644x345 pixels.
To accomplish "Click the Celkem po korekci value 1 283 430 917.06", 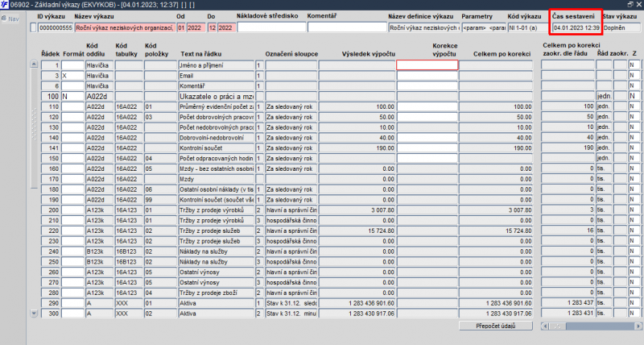I will [496, 314].
